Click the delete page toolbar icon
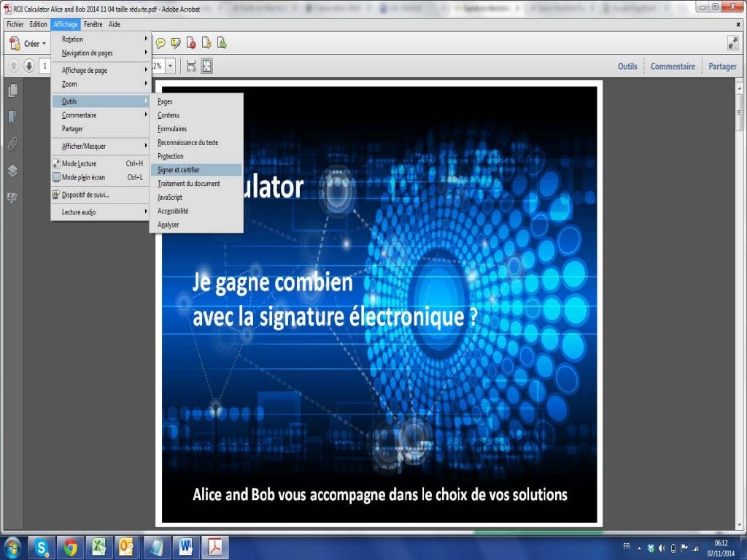 point(191,43)
